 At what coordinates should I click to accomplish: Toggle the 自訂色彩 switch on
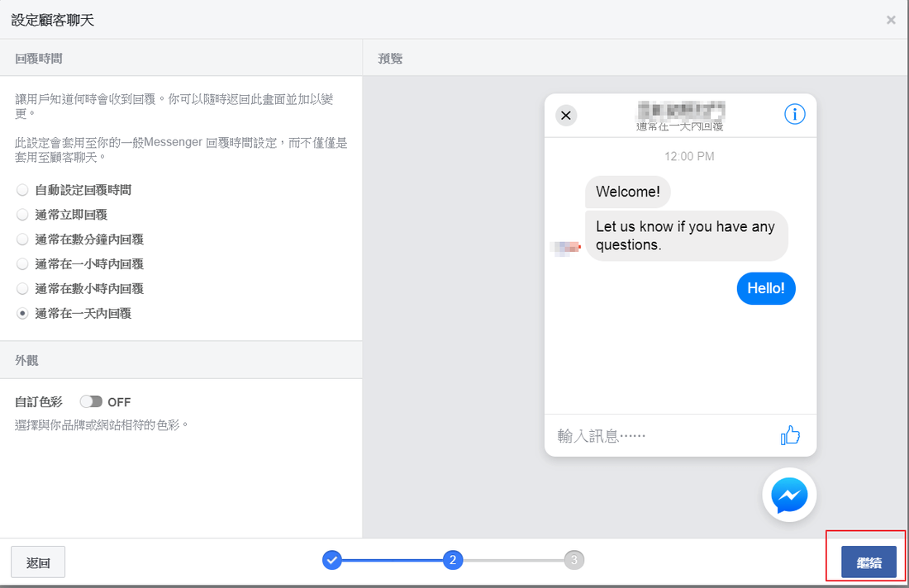pos(91,401)
